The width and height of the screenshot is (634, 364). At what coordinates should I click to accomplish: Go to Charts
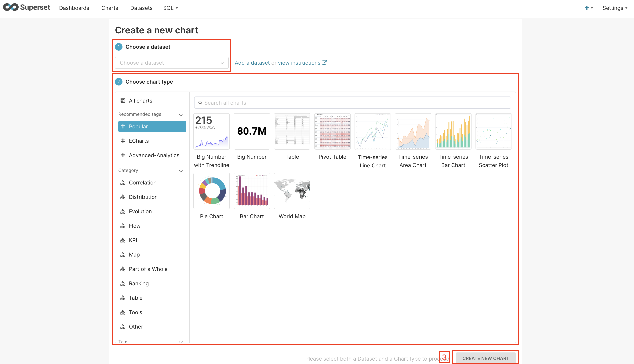tap(110, 8)
